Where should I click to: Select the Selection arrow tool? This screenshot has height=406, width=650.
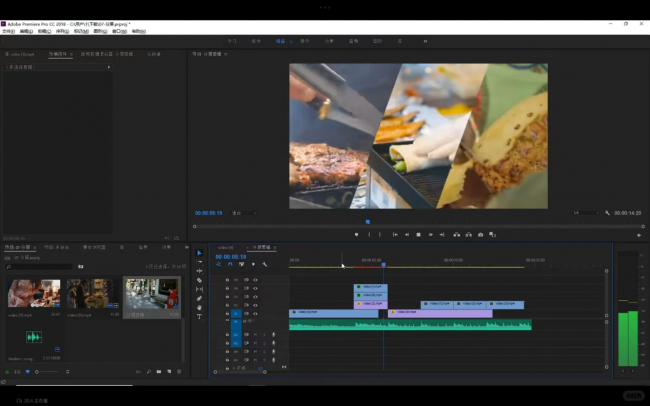coord(199,253)
